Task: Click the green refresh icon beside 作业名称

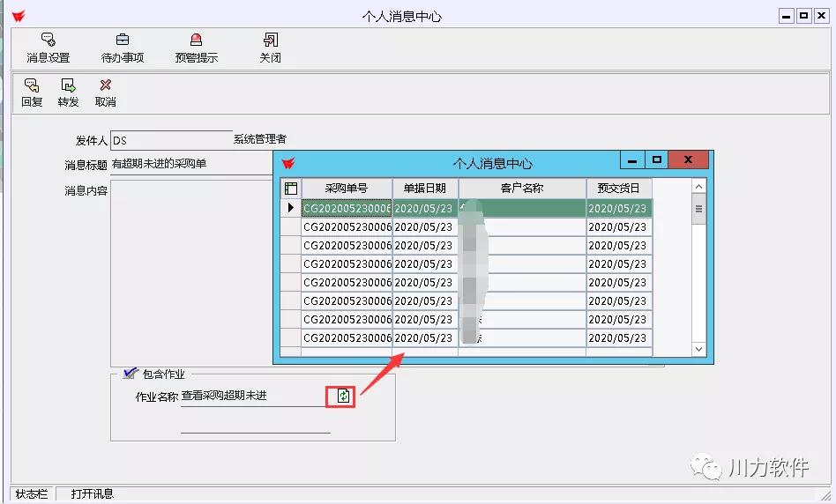Action: (x=343, y=397)
